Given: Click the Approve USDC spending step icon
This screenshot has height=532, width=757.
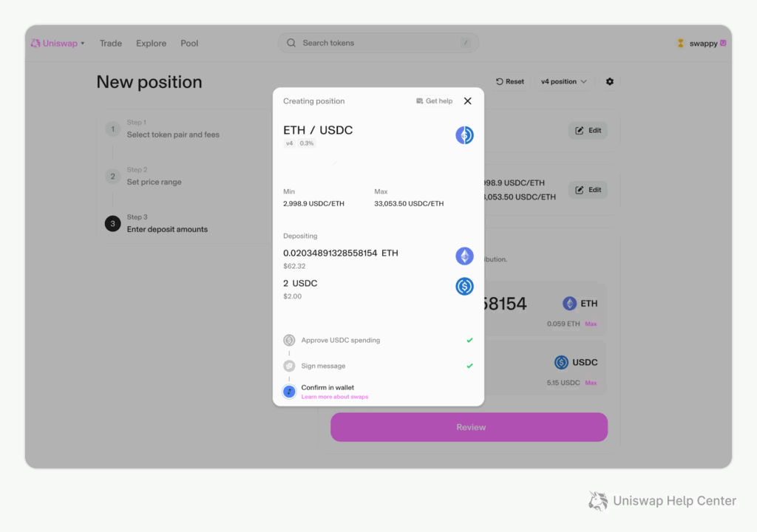Looking at the screenshot, I should point(289,341).
